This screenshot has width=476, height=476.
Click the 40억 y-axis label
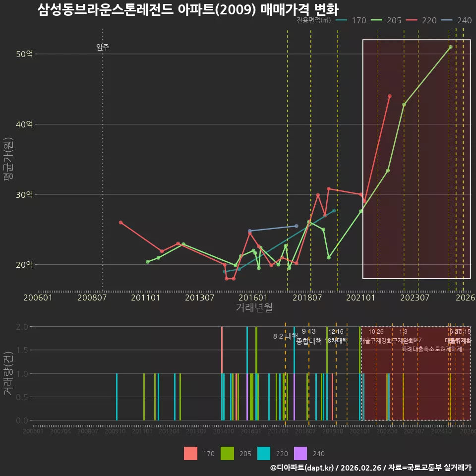24,124
